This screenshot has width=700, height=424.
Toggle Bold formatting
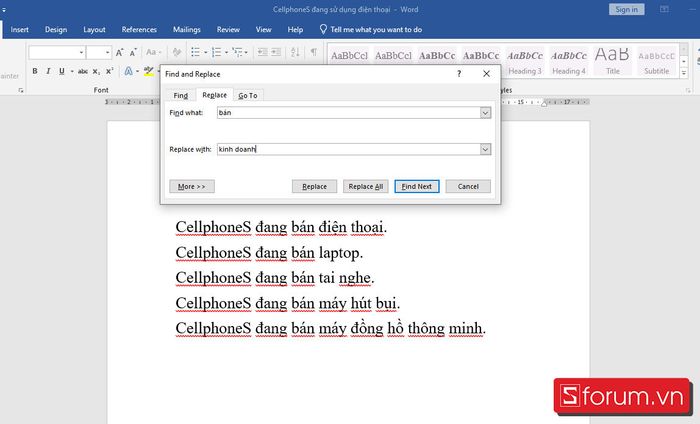tap(35, 71)
